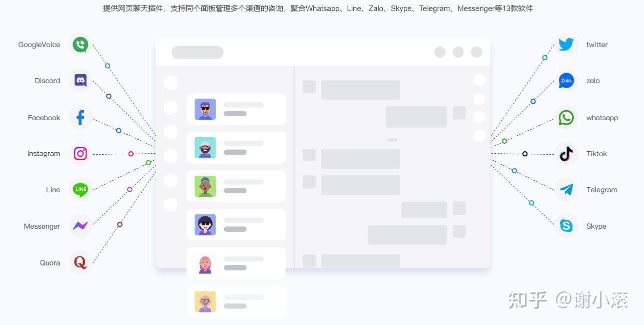Click the twitter bird icon

pyautogui.click(x=566, y=45)
